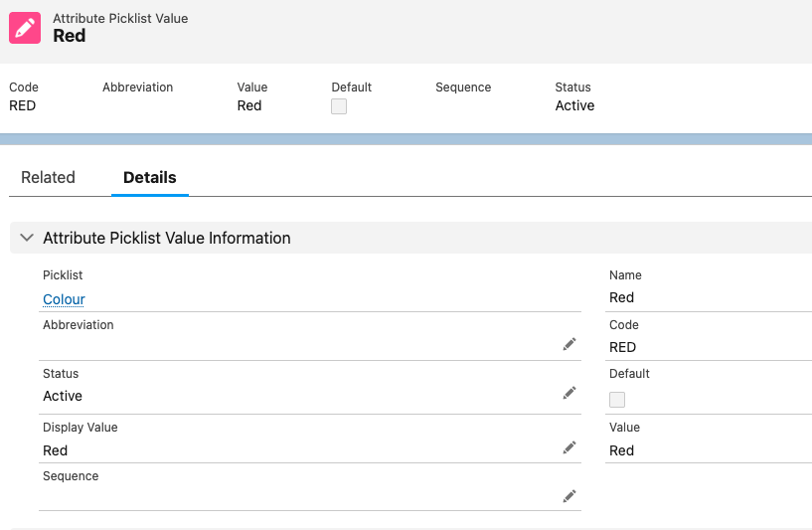
Task: Click the record title Red in the header
Action: coord(70,36)
